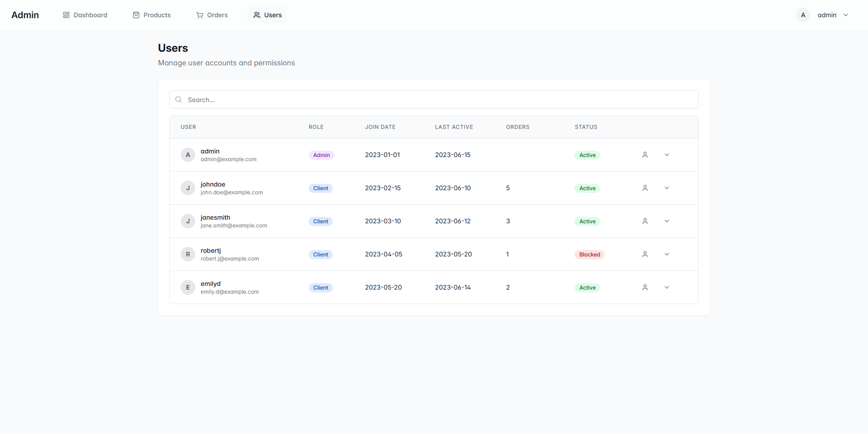Viewport: 868px width, 433px height.
Task: Click the user icon in the johndoe row
Action: point(645,188)
